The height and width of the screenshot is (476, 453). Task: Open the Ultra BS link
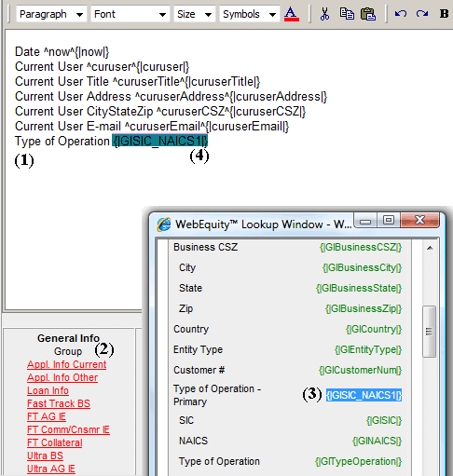click(45, 456)
